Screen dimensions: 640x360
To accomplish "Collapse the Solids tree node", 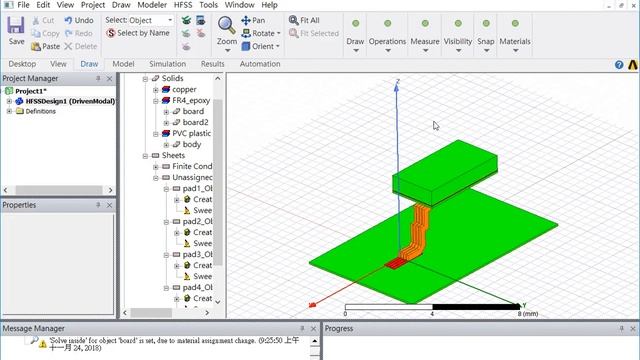I will pos(145,78).
